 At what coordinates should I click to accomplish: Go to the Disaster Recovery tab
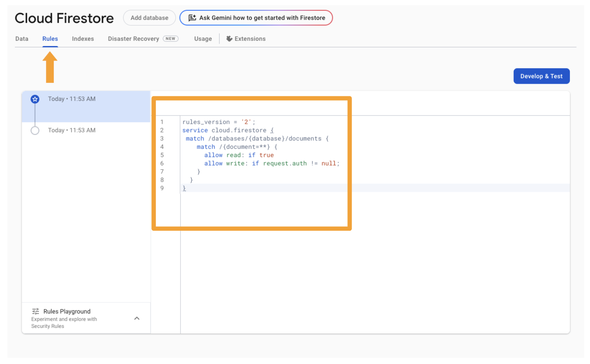click(x=133, y=39)
